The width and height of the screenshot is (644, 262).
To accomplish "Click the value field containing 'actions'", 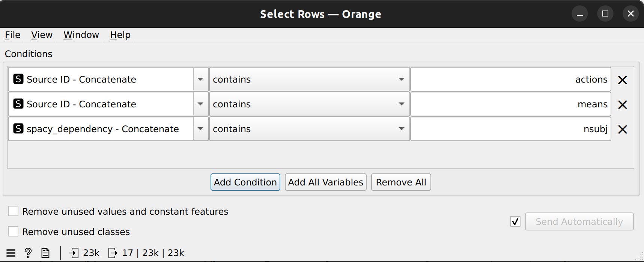I will tap(511, 79).
